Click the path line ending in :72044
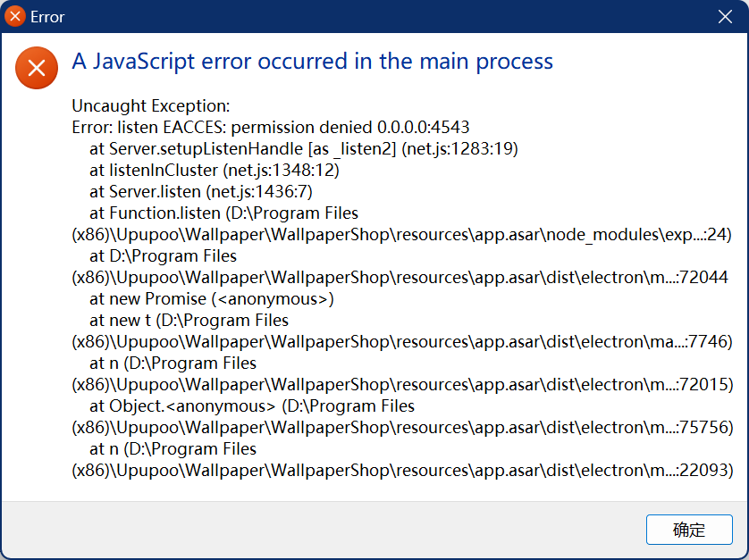 click(x=400, y=278)
